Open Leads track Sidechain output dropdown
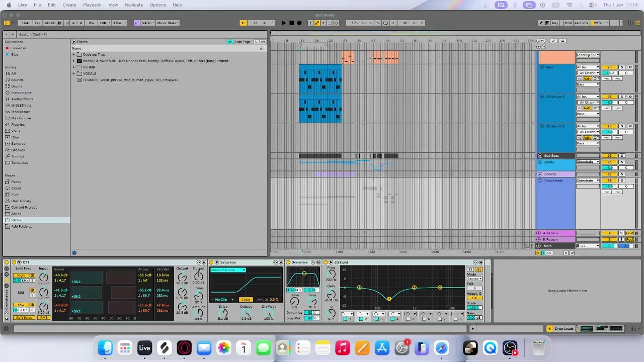The height and width of the screenshot is (362, 644). [588, 162]
